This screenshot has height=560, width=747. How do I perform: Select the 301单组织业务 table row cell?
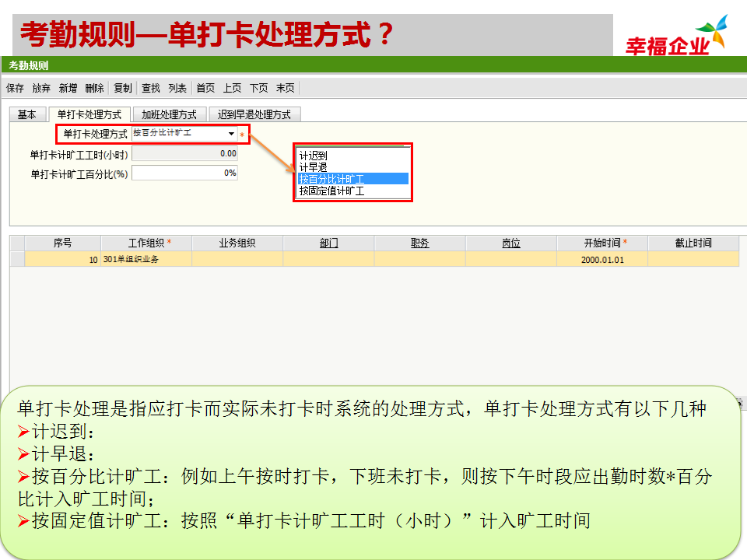pos(146,260)
